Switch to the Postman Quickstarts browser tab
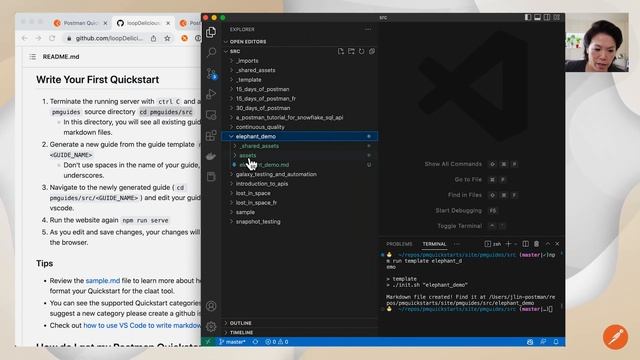Viewport: 640px width, 360px height. pyautogui.click(x=80, y=23)
